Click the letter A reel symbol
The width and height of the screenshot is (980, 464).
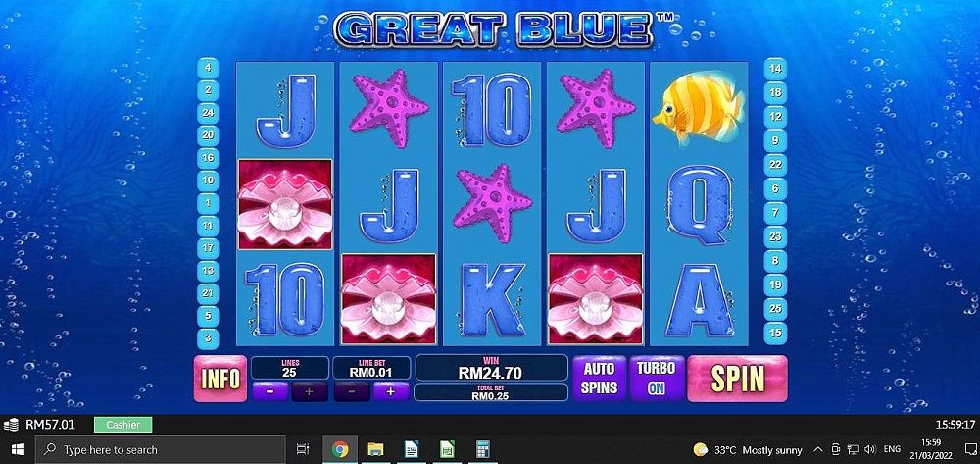click(700, 300)
